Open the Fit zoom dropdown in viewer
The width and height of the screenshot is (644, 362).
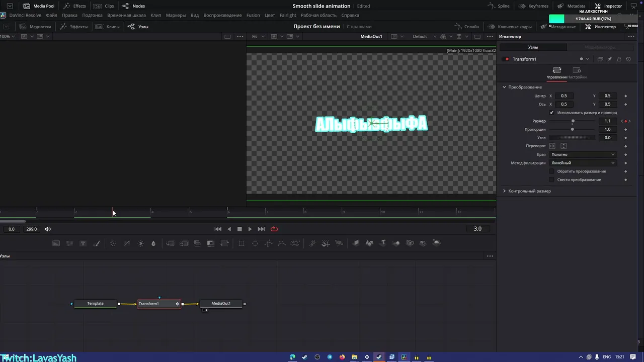pos(258,36)
